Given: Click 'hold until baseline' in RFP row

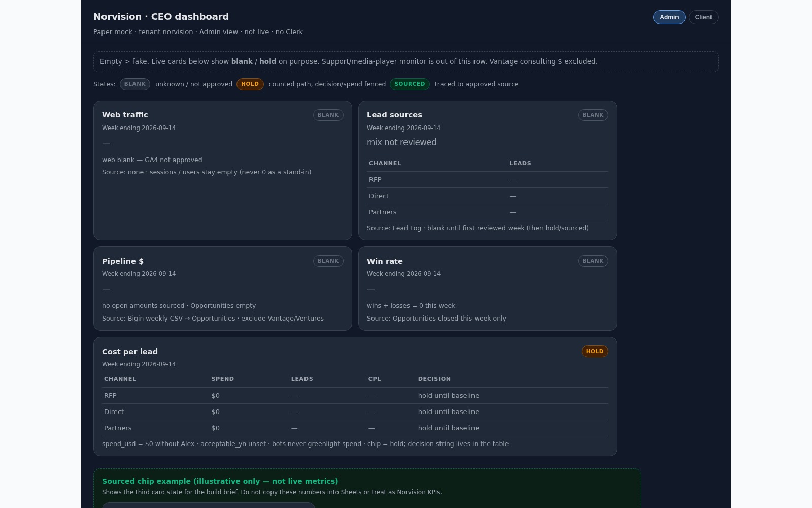Looking at the screenshot, I should pyautogui.click(x=449, y=396).
